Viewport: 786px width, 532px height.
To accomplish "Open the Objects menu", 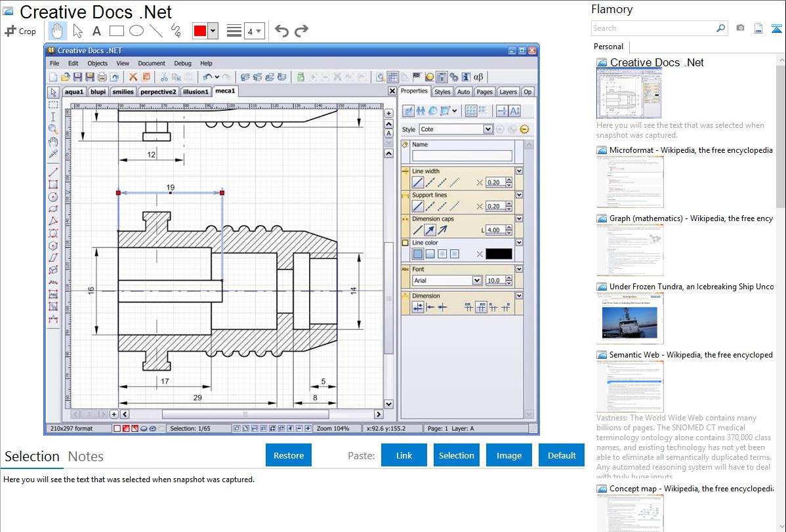I will [97, 63].
